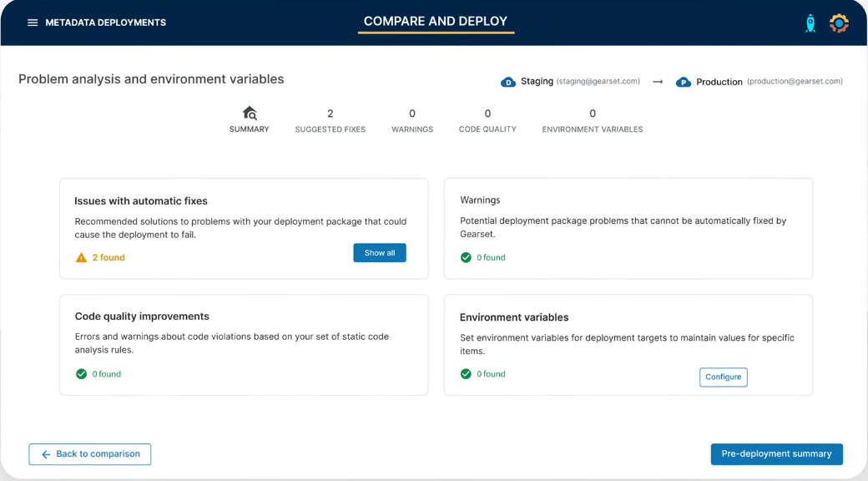868x481 pixels.
Task: Proceed to Pre-deployment summary
Action: pos(776,454)
